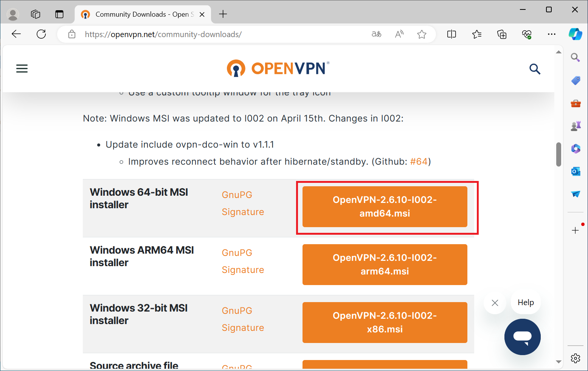Open a new browser tab
This screenshot has width=588, height=371.
[x=223, y=14]
